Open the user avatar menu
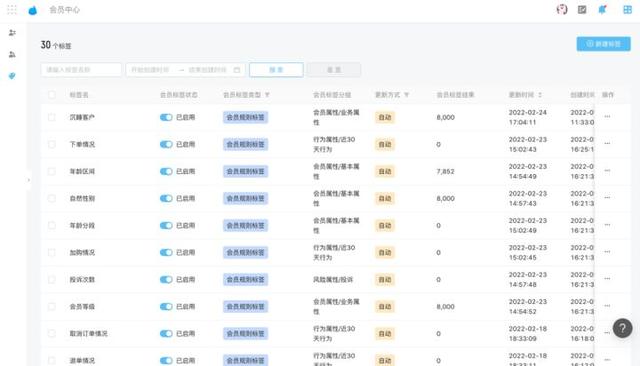 coord(562,9)
